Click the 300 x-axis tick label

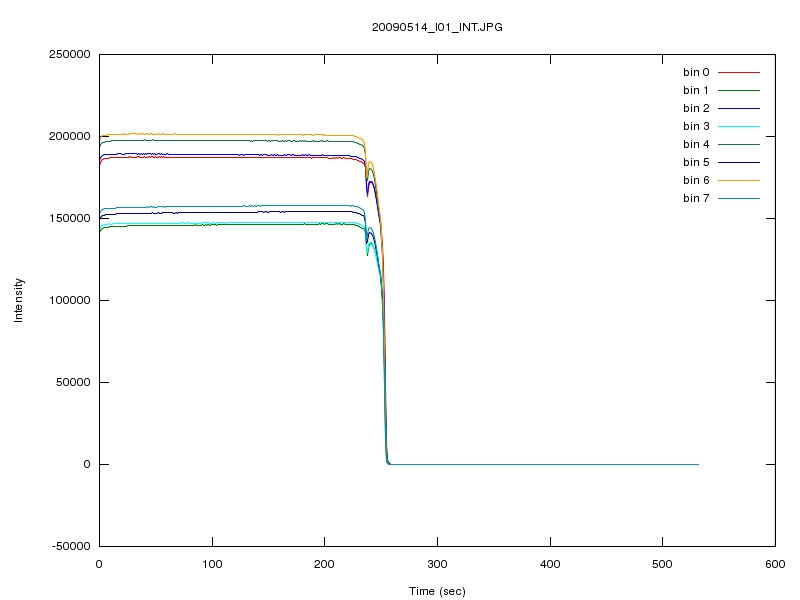click(x=437, y=564)
